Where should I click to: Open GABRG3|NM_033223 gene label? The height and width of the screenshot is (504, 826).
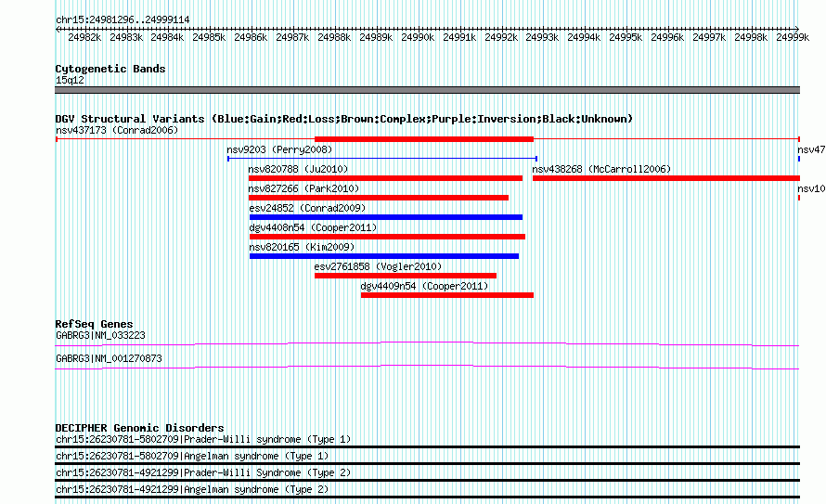pyautogui.click(x=100, y=335)
